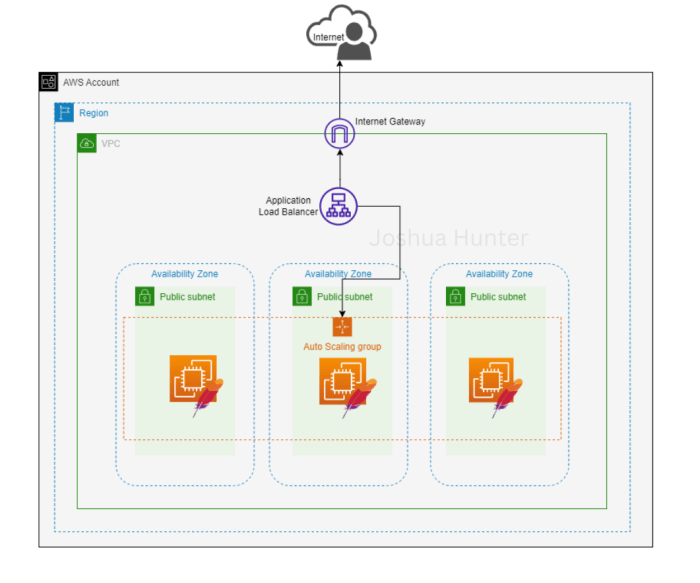Image resolution: width=700 pixels, height=583 pixels.
Task: Click the "Internet Gateway" label
Action: pos(390,121)
